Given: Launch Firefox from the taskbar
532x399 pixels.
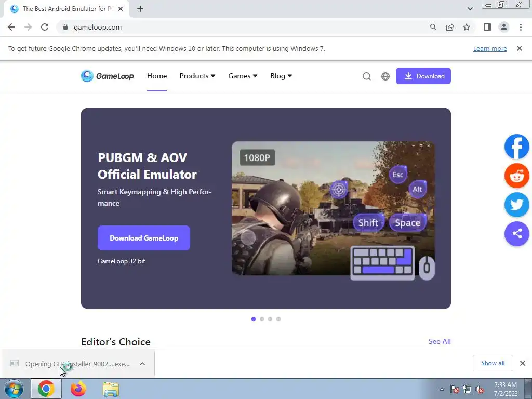Looking at the screenshot, I should click(78, 389).
